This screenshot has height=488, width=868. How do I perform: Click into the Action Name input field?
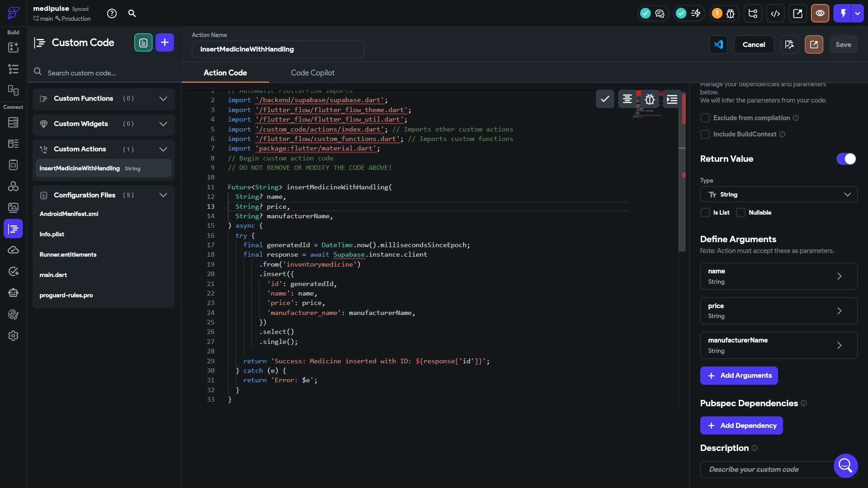(278, 49)
